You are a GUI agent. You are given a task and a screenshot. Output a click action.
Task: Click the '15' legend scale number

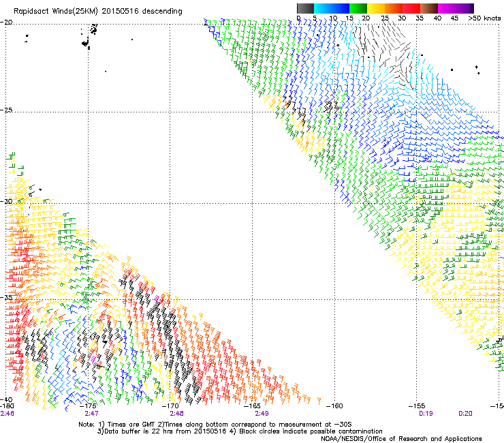point(349,18)
